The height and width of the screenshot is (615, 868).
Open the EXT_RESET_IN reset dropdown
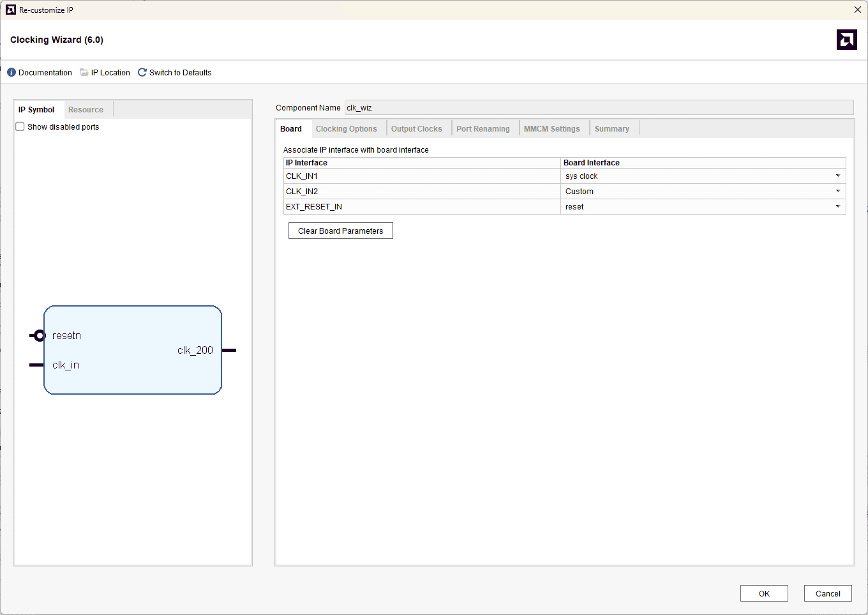point(837,207)
